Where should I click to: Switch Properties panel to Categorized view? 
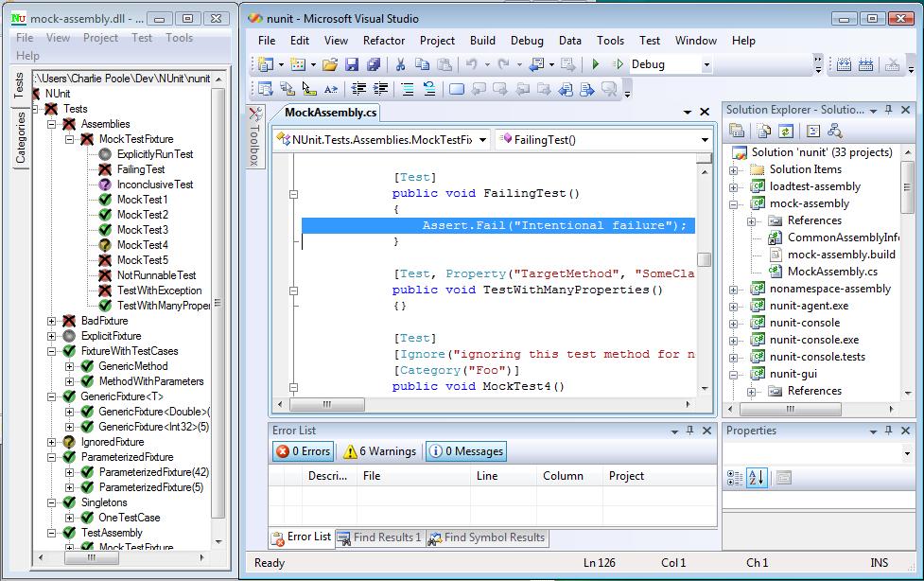[x=735, y=477]
